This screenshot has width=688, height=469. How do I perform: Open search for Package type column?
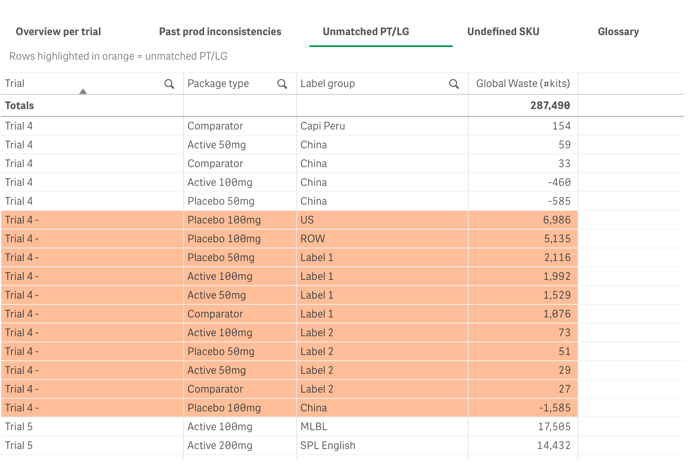[x=282, y=84]
